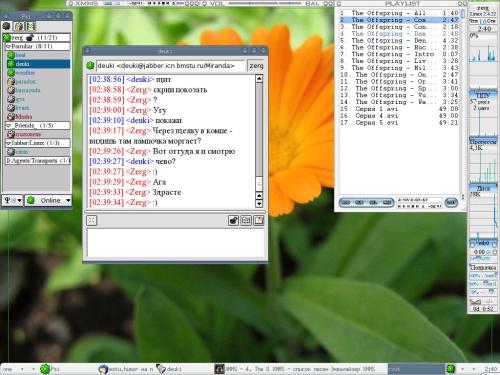The width and height of the screenshot is (500, 375).
Task: Click the dark bomb-like icon in chat toolbar
Action: point(233,220)
